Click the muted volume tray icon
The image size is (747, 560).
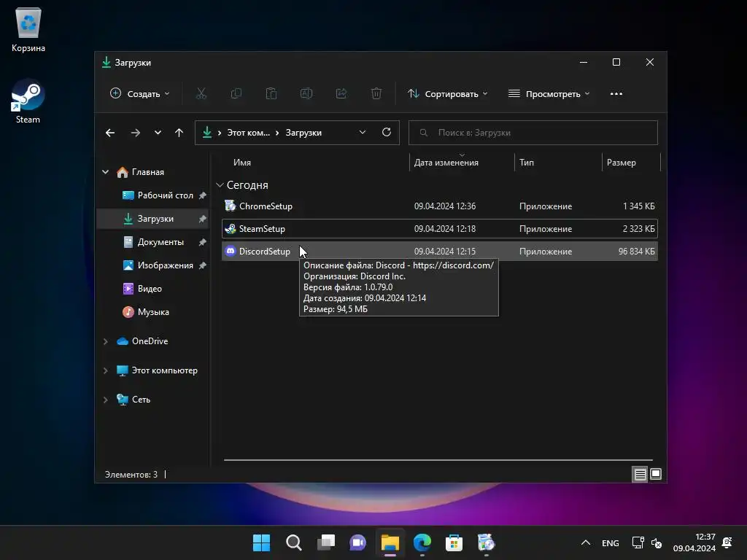657,542
